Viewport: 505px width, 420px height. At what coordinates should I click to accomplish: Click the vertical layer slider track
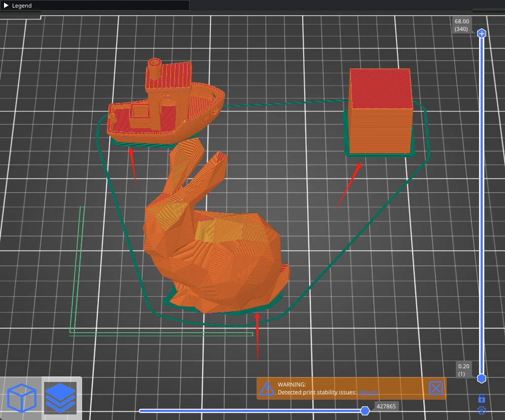click(x=481, y=203)
